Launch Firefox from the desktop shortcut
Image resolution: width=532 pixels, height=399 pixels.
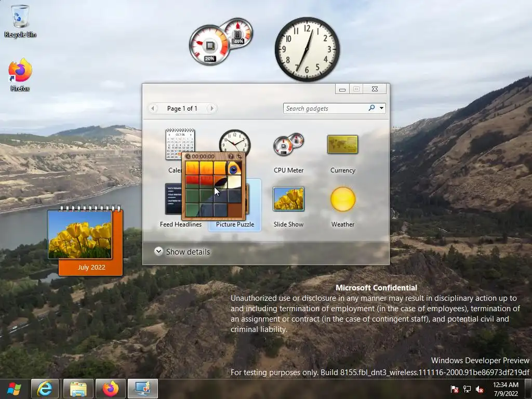pyautogui.click(x=20, y=75)
